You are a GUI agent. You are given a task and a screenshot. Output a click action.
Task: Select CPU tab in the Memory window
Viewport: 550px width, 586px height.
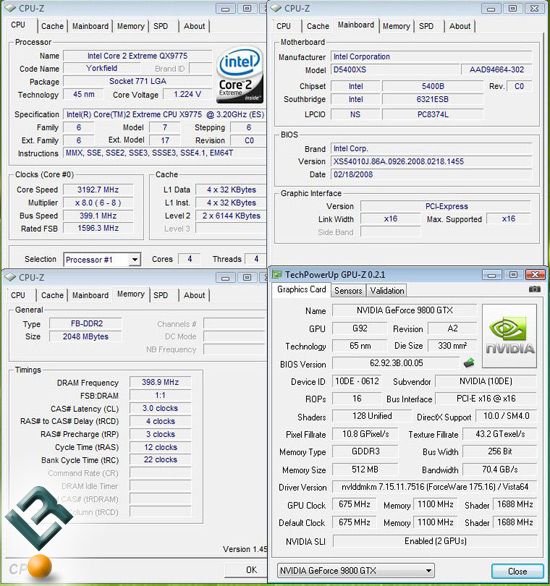click(x=18, y=295)
